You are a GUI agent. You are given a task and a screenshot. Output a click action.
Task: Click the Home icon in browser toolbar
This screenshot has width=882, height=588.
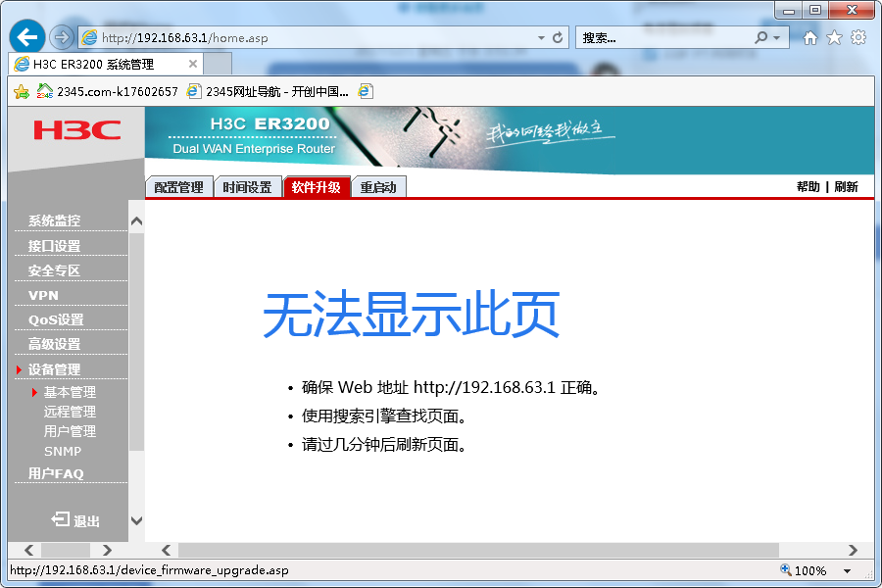(x=810, y=37)
